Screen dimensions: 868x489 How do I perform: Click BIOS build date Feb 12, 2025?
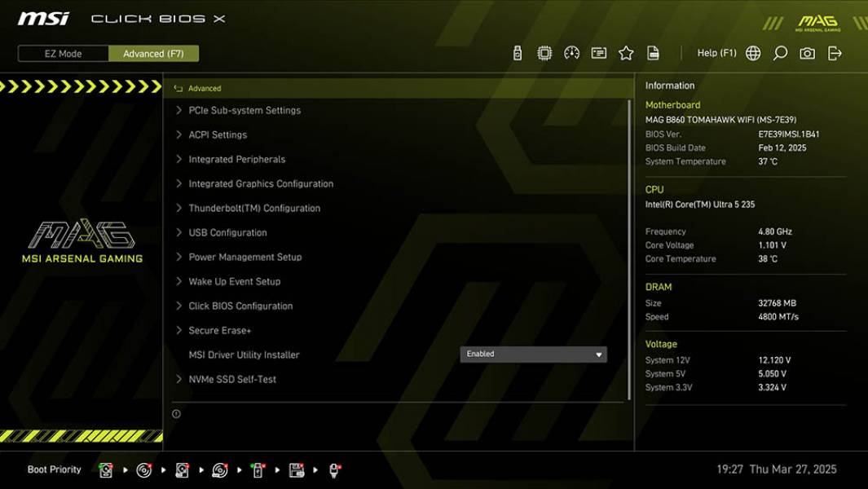click(782, 148)
